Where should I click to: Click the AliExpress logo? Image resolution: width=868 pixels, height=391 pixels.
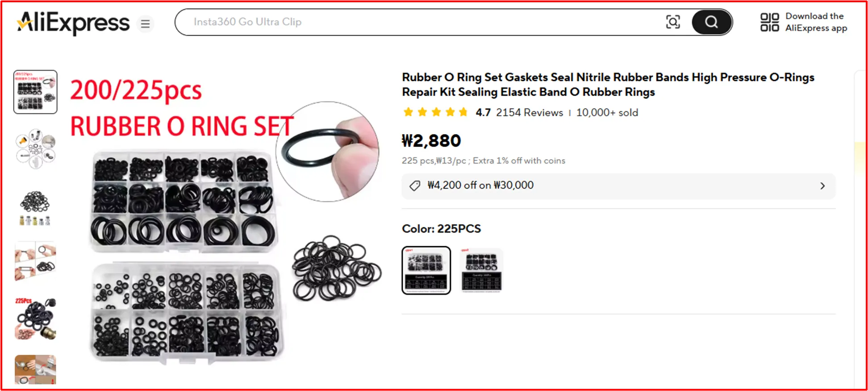pyautogui.click(x=73, y=22)
